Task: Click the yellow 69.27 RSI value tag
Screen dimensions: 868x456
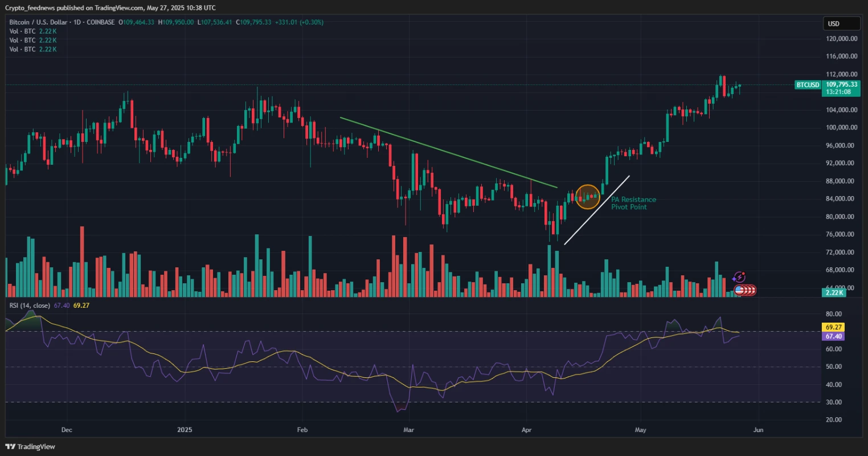Action: 833,328
